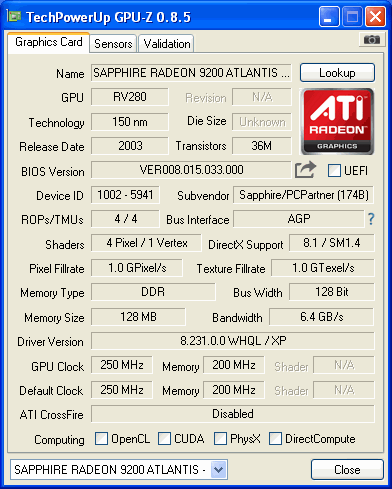Click the Bus Interface field AGP
This screenshot has width=392, height=489.
pos(299,219)
